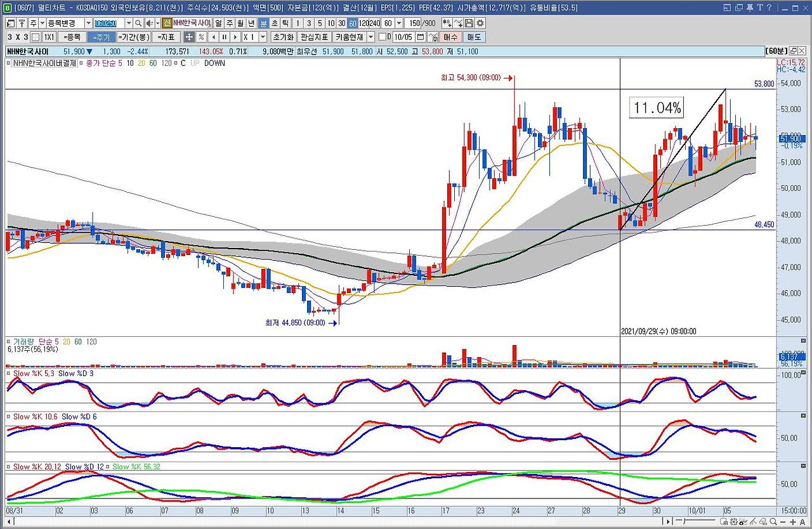Toggle the percent scale button

click(x=201, y=37)
